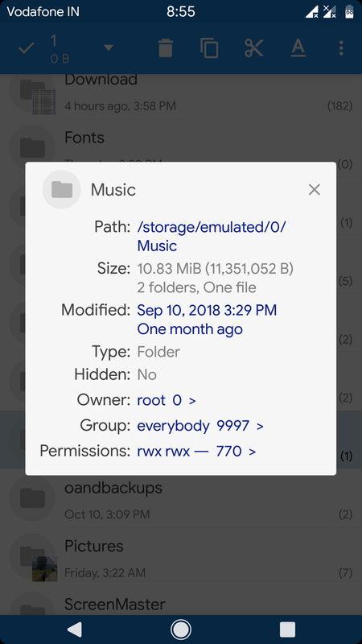Tap the Hidden value 'No'
The width and height of the screenshot is (362, 644).
[x=147, y=374]
